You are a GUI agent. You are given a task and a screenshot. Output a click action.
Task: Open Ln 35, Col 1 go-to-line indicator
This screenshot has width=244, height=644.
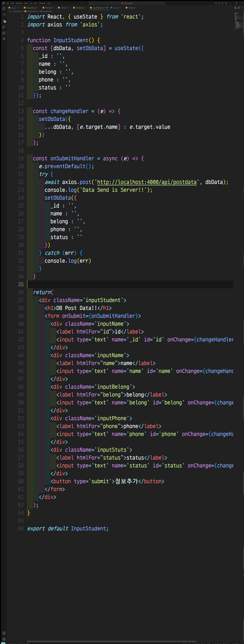(x=187, y=643)
